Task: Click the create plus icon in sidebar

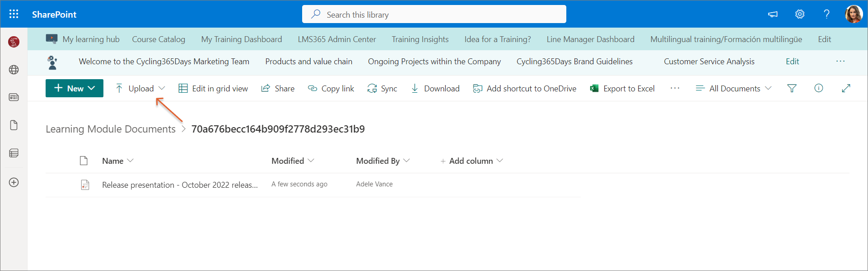Action: [14, 182]
